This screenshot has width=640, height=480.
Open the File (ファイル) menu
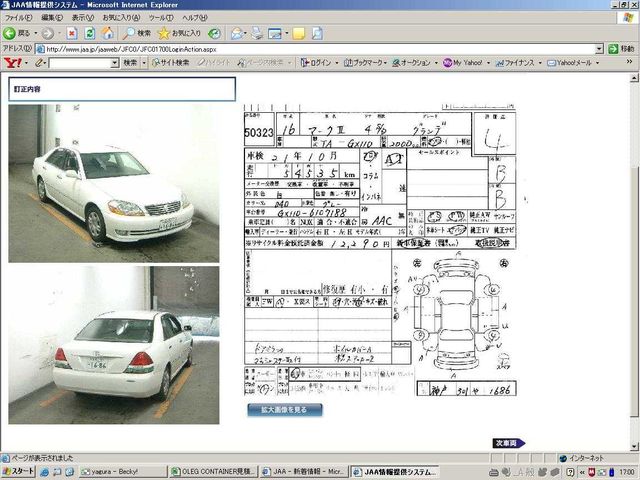point(18,18)
